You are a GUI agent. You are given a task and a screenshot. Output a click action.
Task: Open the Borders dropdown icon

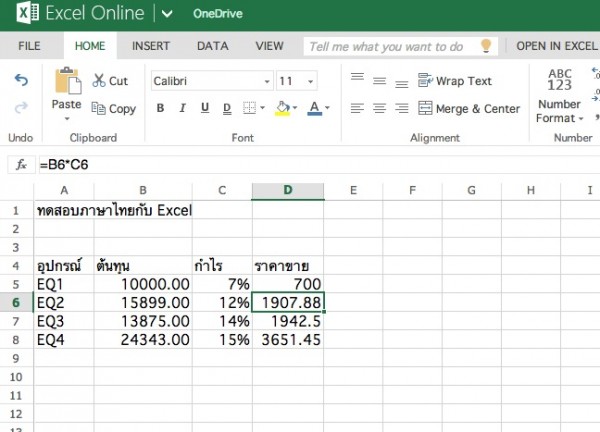coord(254,108)
